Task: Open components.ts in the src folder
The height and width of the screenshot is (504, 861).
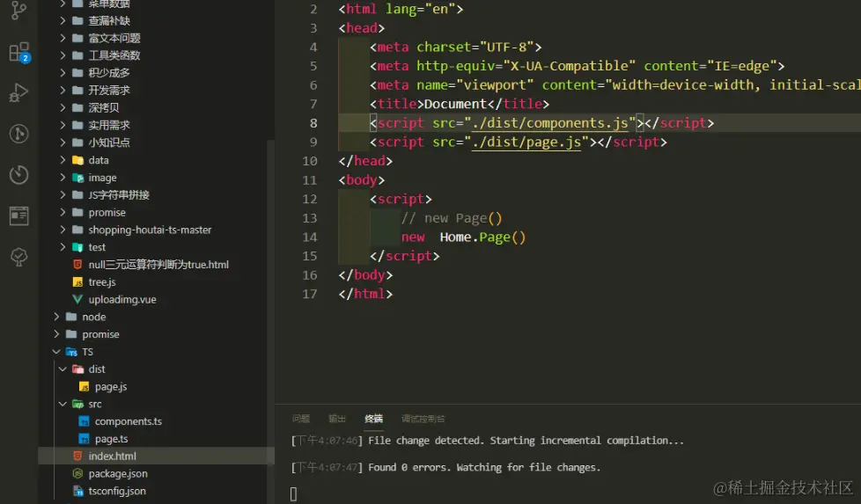Action: [x=156, y=421]
